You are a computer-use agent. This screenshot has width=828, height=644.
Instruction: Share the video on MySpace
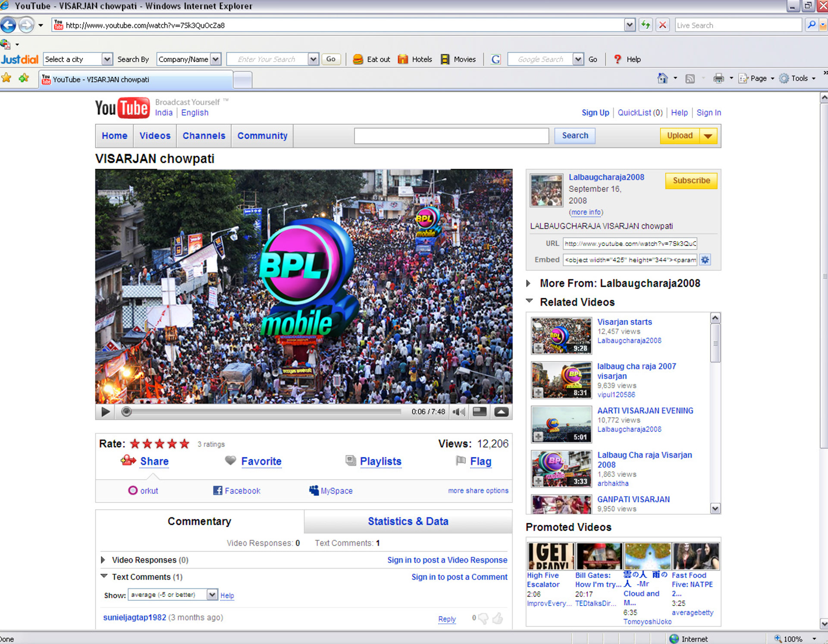coord(331,490)
